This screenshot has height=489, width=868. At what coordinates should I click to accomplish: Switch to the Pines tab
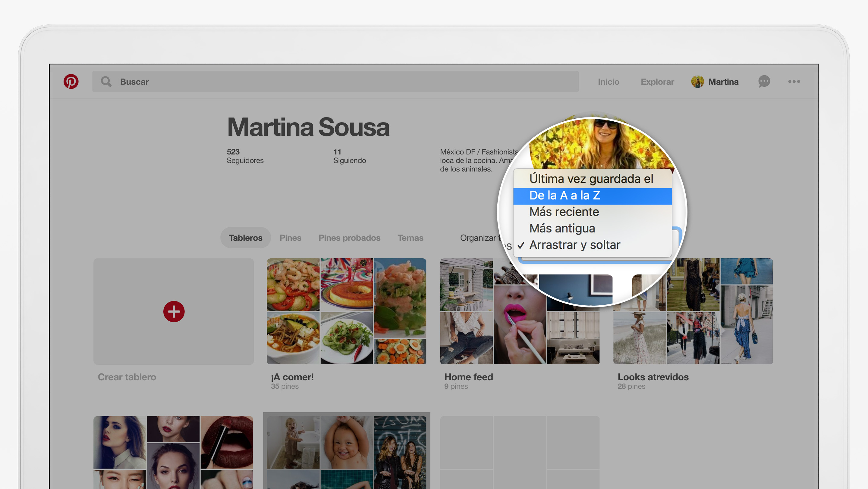(290, 238)
